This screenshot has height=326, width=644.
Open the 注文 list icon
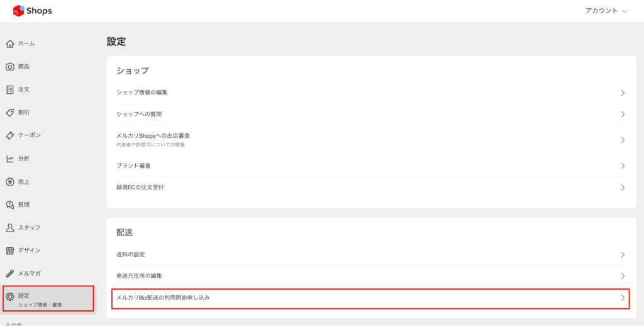(x=10, y=89)
